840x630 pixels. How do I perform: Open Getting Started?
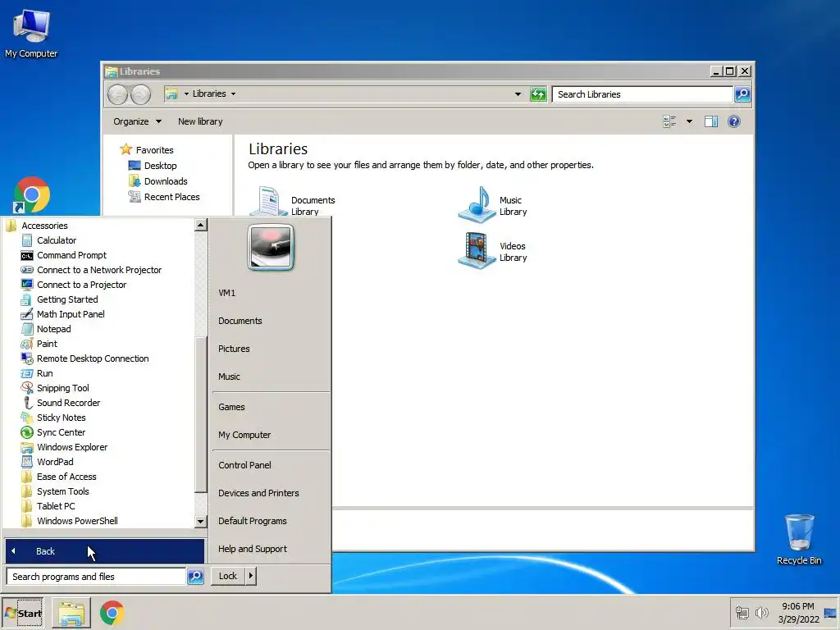(67, 299)
